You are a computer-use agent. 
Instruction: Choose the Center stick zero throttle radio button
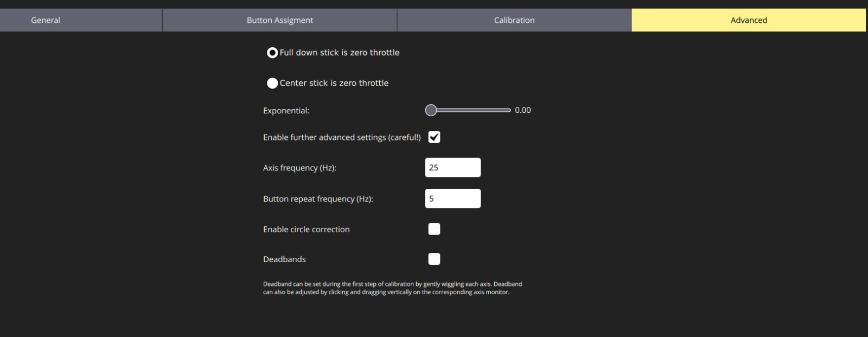click(272, 83)
